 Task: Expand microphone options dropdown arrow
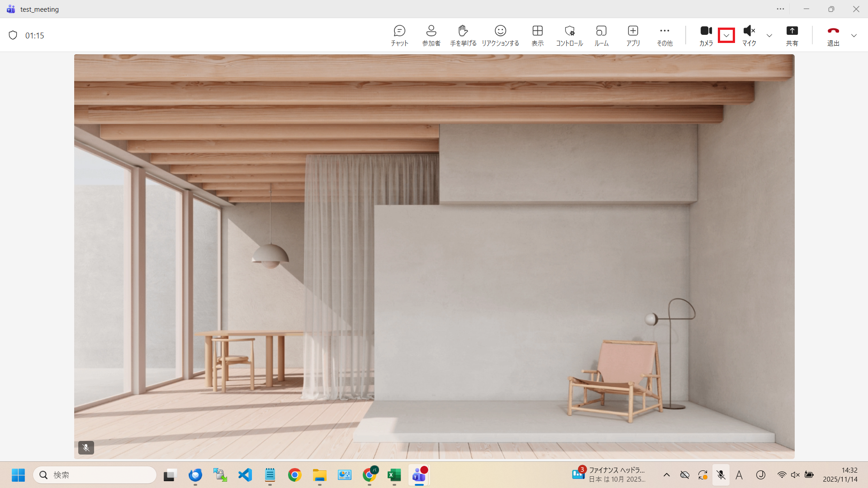769,35
